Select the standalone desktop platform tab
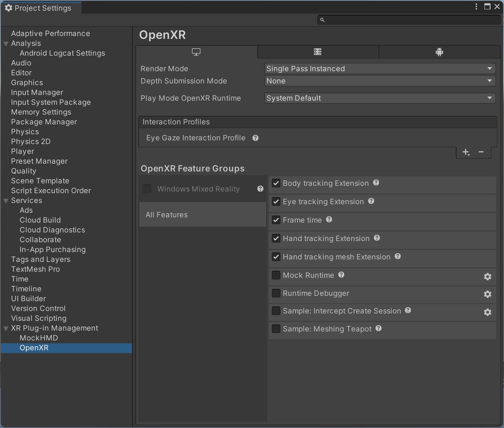 click(x=196, y=52)
